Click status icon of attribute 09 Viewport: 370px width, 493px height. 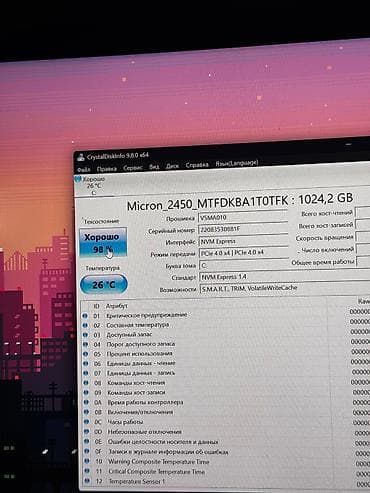coord(86,392)
